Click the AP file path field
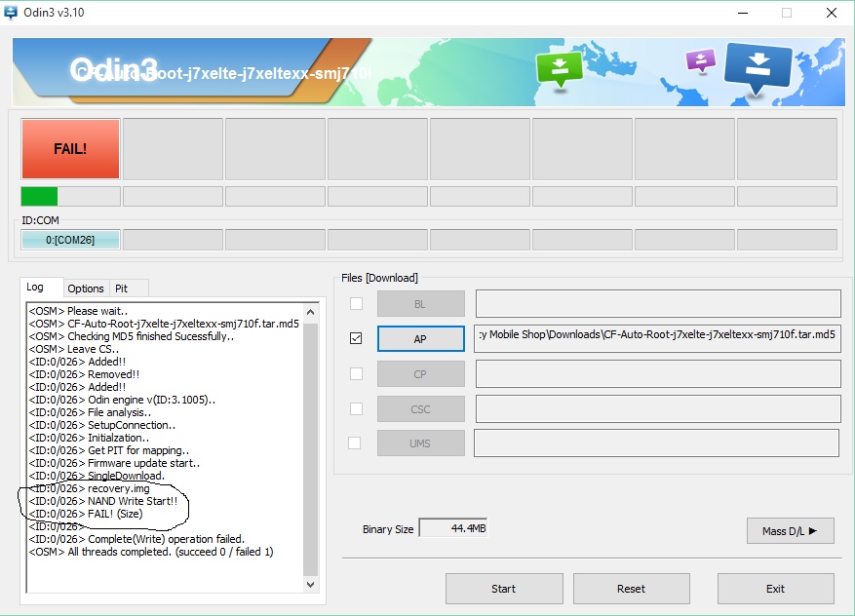 click(x=658, y=338)
